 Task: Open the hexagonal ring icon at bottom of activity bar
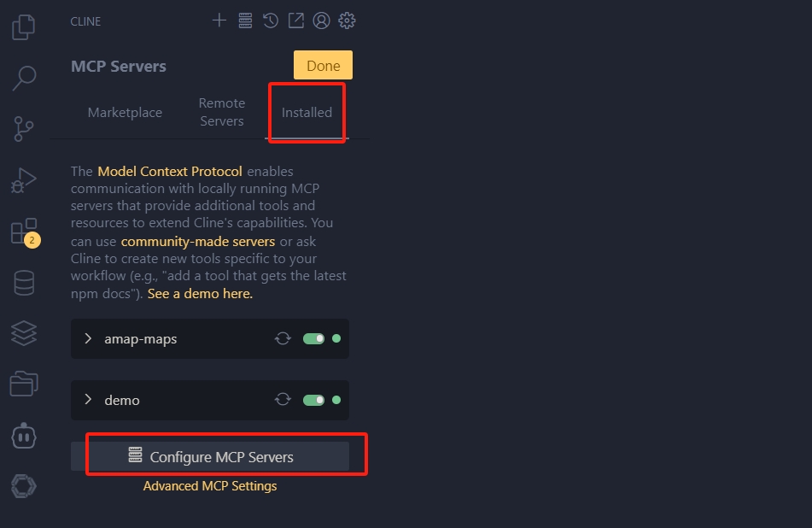point(24,486)
